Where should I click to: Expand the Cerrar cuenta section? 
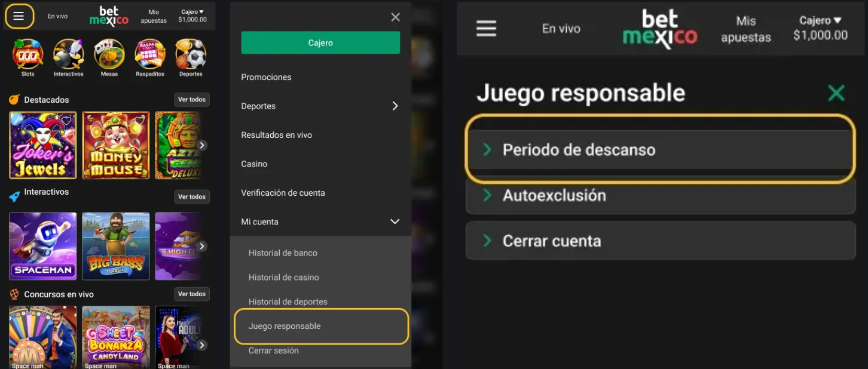(661, 241)
